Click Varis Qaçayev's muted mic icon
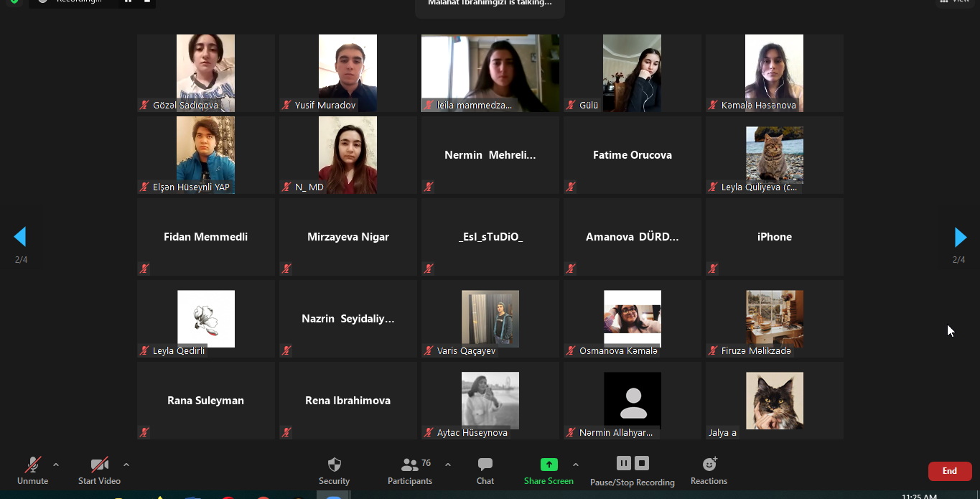980x499 pixels. click(x=429, y=350)
